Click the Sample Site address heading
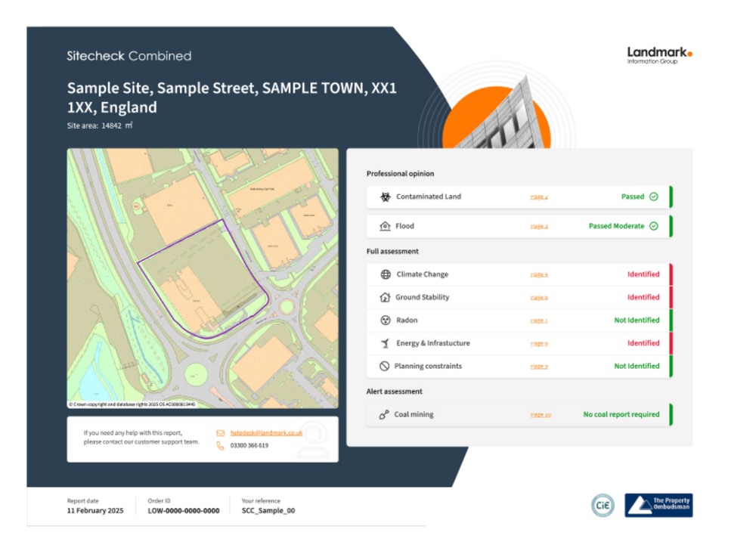 click(231, 98)
